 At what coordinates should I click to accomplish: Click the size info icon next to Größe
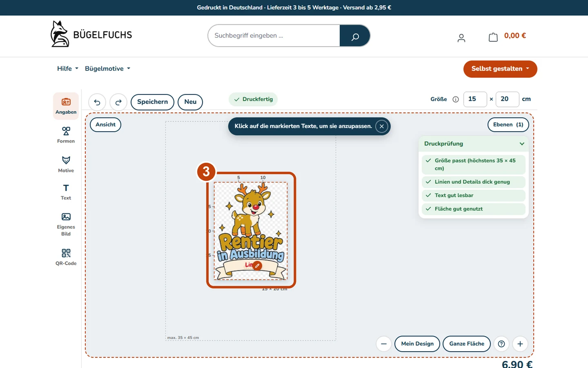[x=456, y=99]
